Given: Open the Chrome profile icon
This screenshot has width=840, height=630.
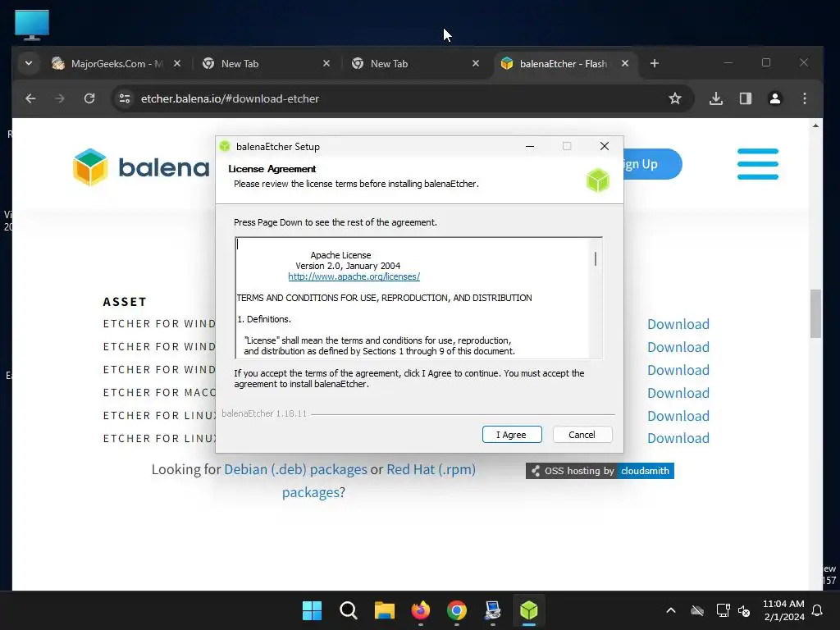Looking at the screenshot, I should coord(774,98).
